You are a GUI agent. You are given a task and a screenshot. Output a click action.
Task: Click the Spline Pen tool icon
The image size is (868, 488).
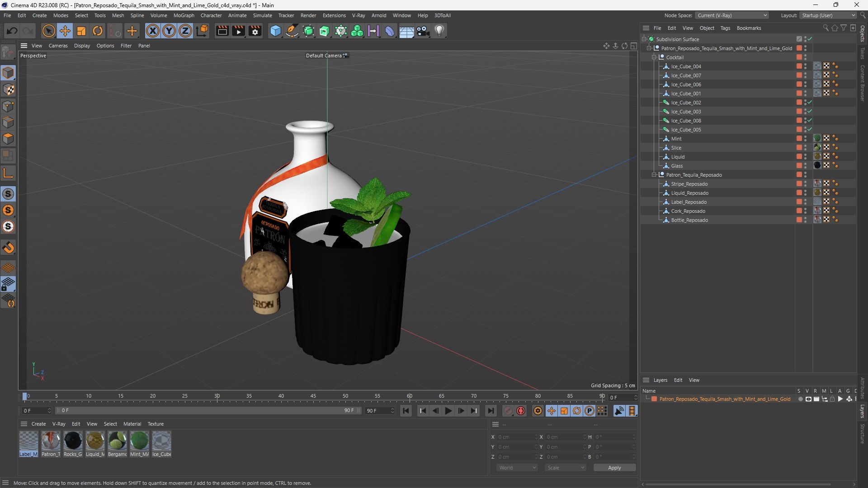292,31
